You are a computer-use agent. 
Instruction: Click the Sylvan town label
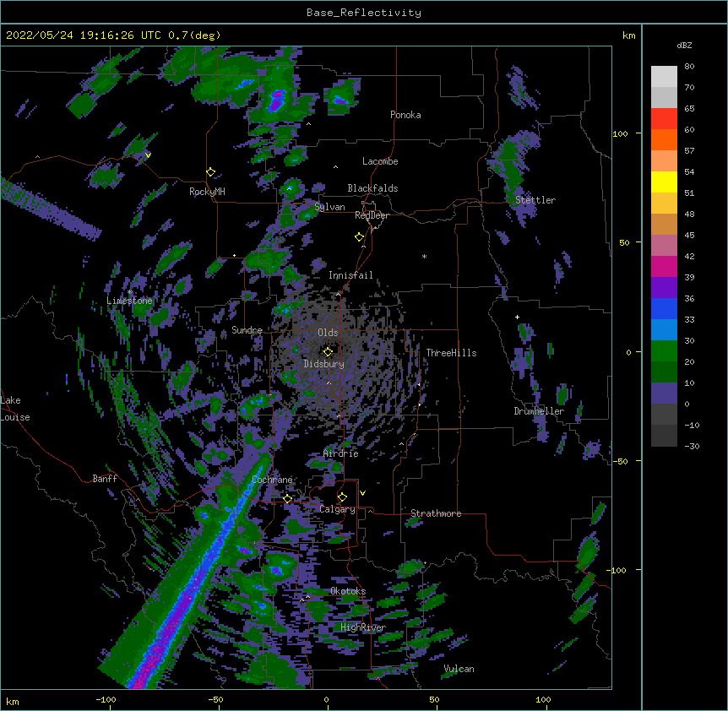pos(329,207)
